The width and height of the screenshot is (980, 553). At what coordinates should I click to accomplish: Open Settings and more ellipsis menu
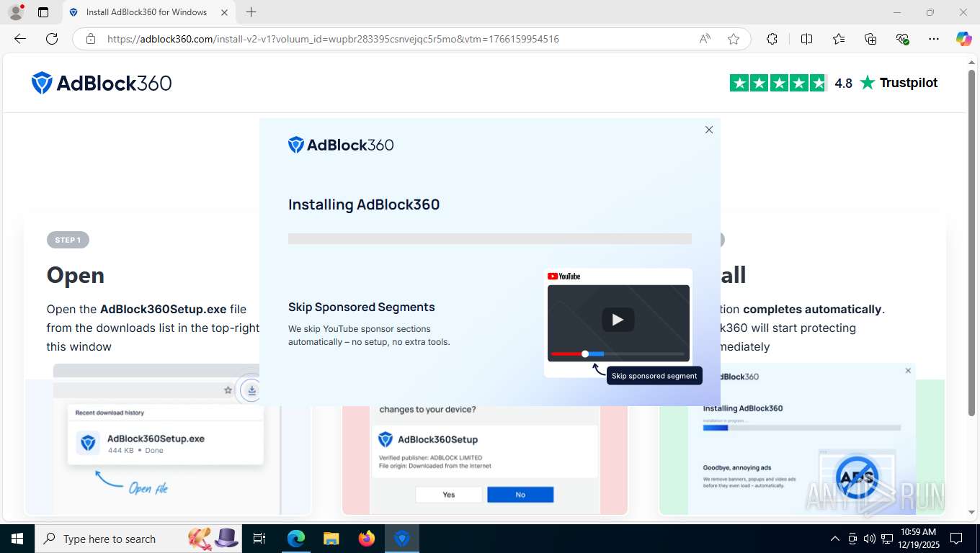934,39
